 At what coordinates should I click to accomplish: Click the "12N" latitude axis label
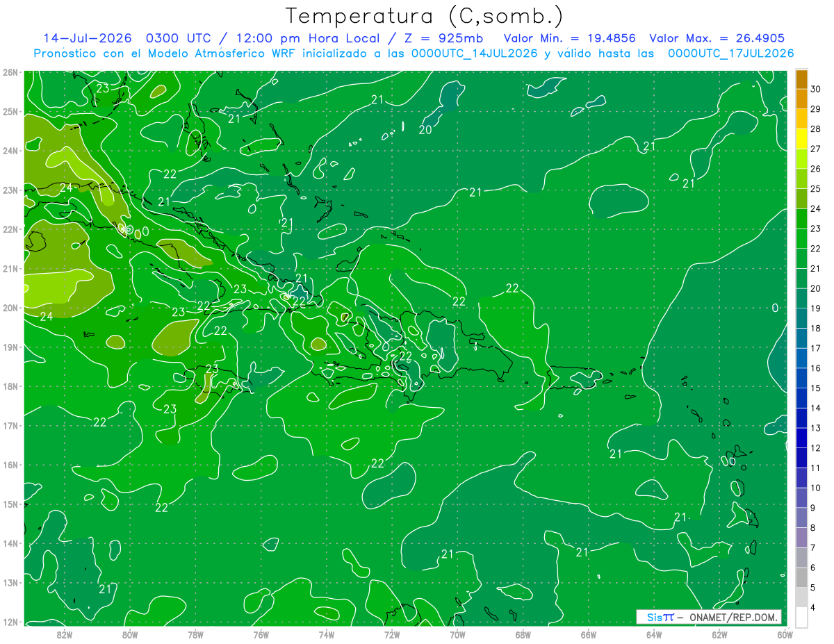click(10, 622)
